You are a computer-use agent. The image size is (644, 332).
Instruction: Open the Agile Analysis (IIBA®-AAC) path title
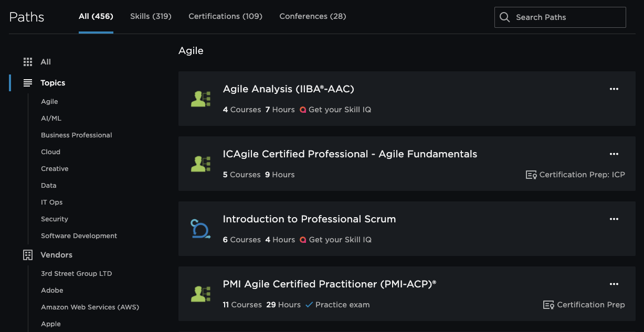(289, 89)
